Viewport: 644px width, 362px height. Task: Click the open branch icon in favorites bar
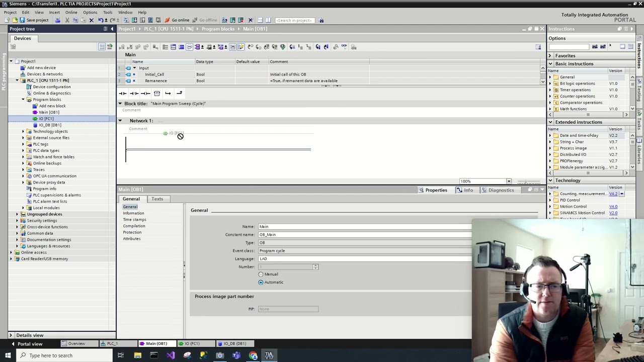[x=168, y=93]
